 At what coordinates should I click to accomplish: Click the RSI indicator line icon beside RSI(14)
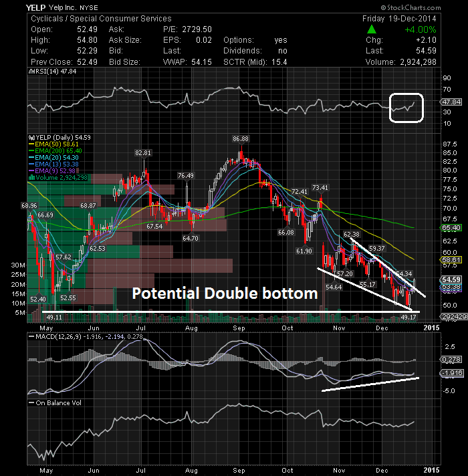point(31,72)
